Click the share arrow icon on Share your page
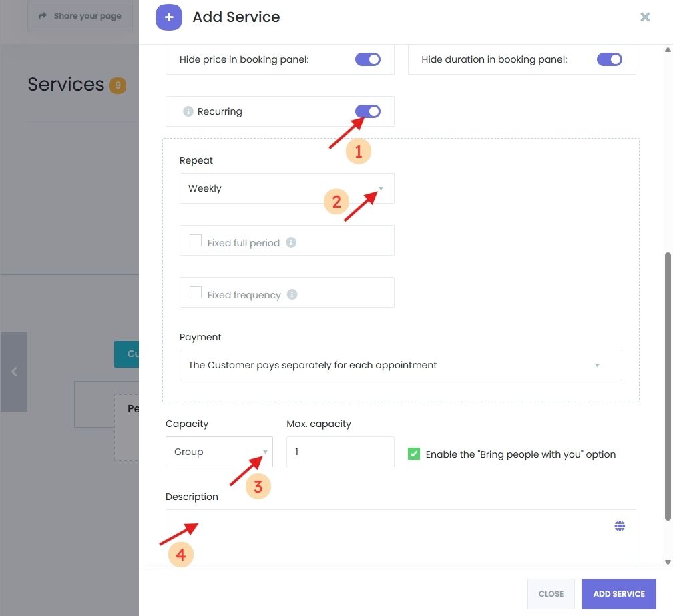The width and height of the screenshot is (673, 616). pos(43,16)
